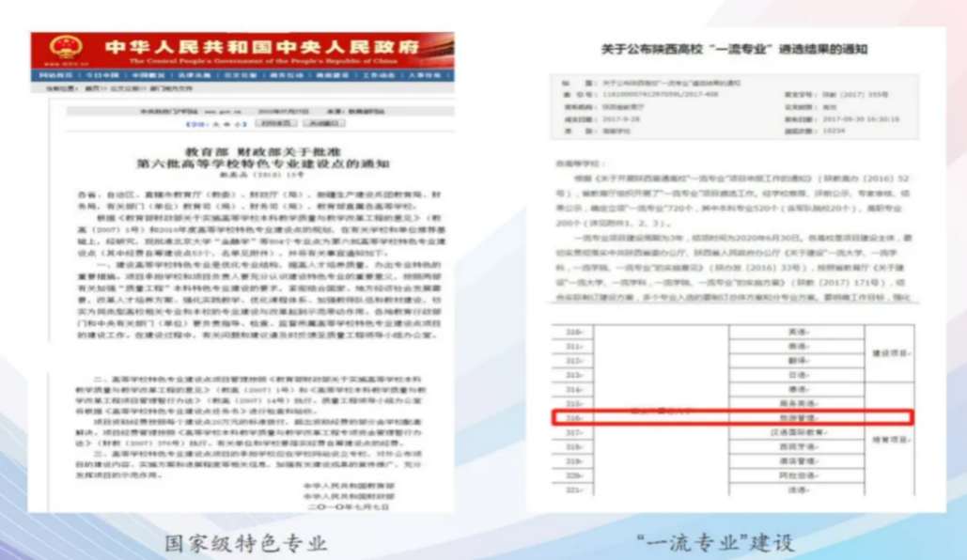Select the highlighted cell 旅游管理 in row 316
The width and height of the screenshot is (967, 560).
click(797, 418)
